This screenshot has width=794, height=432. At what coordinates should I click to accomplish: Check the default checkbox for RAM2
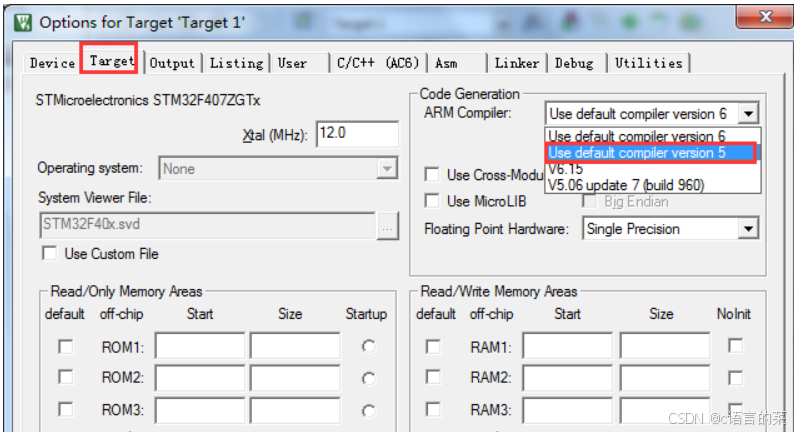click(x=433, y=377)
